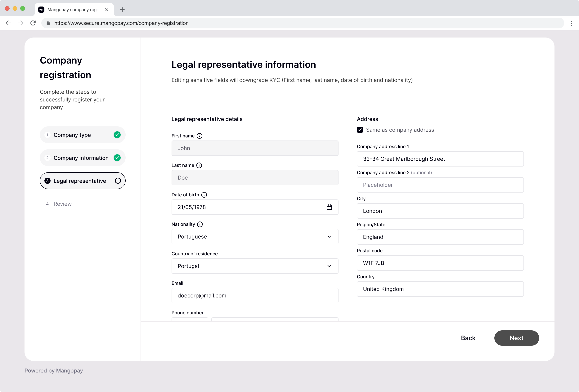Open the Company information step

(83, 158)
